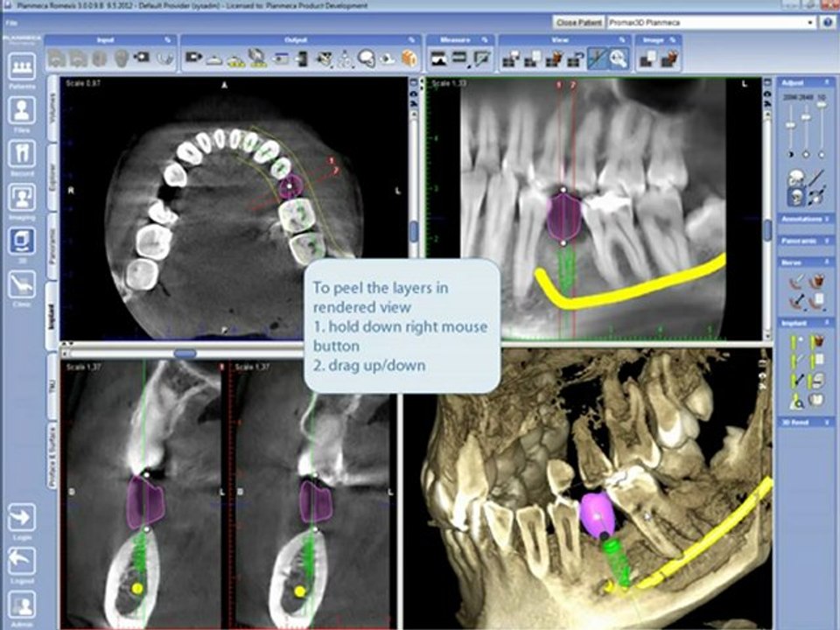Open the File module icon in sidebar
Image resolution: width=840 pixels, height=630 pixels.
pyautogui.click(x=21, y=110)
